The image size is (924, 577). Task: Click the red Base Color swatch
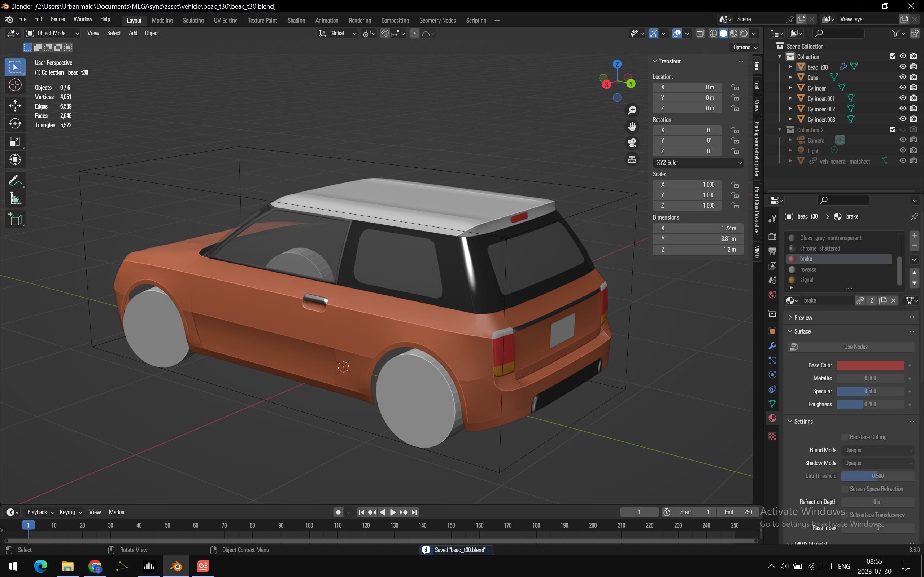(870, 365)
